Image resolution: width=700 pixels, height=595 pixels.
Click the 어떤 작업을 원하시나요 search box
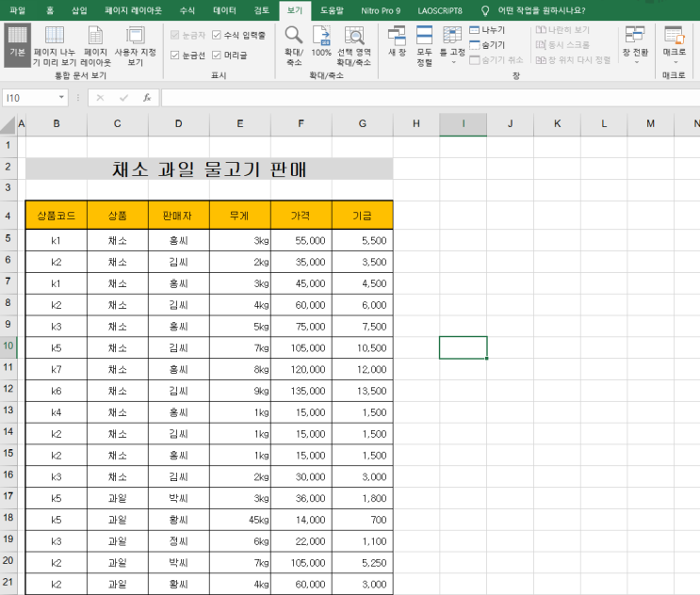(x=542, y=10)
